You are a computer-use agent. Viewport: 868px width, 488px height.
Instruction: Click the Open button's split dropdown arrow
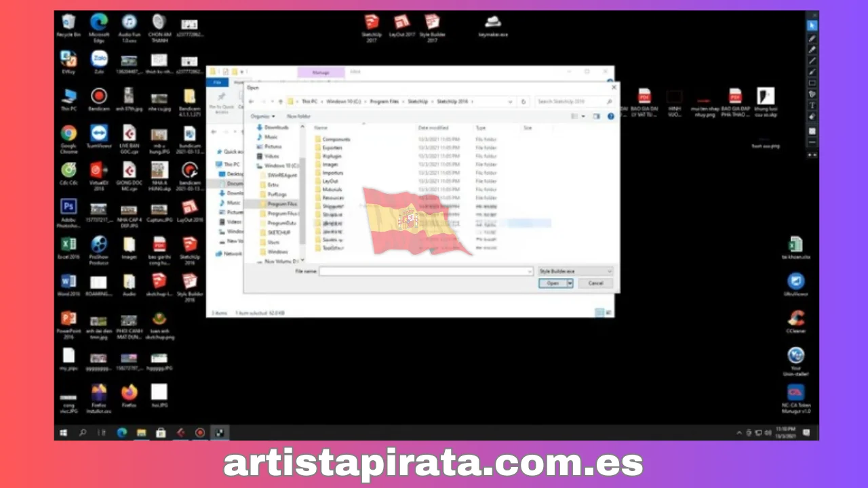coord(570,283)
